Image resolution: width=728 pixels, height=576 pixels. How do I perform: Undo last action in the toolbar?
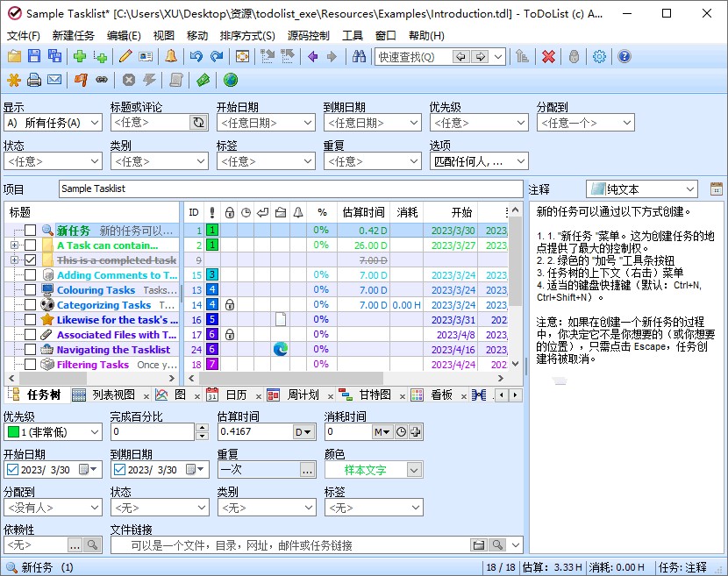(x=196, y=57)
